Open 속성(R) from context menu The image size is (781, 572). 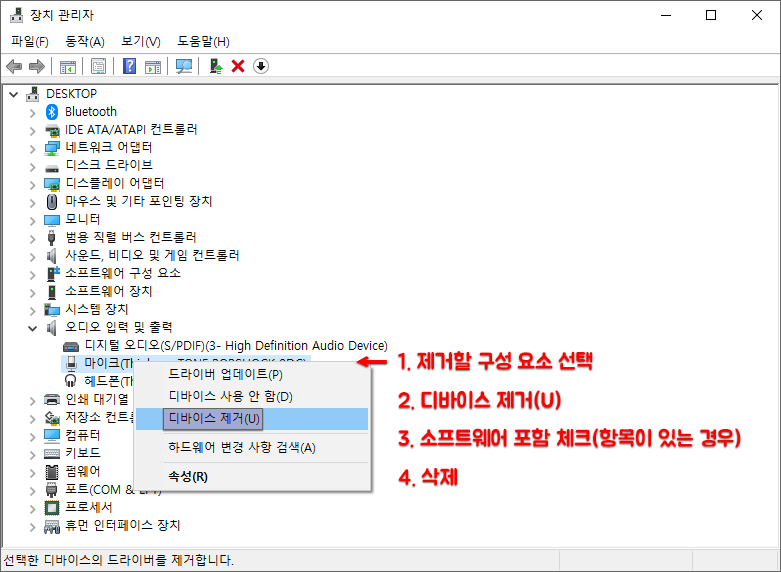(252, 476)
